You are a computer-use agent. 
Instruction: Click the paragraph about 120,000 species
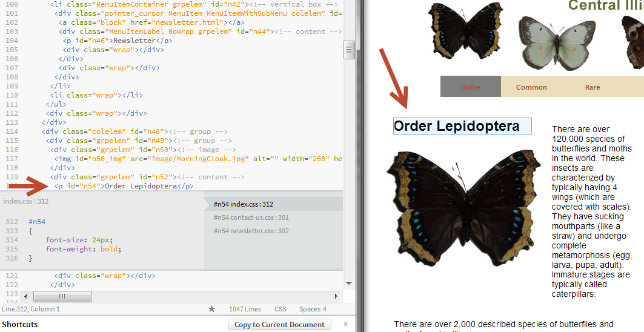(592, 211)
